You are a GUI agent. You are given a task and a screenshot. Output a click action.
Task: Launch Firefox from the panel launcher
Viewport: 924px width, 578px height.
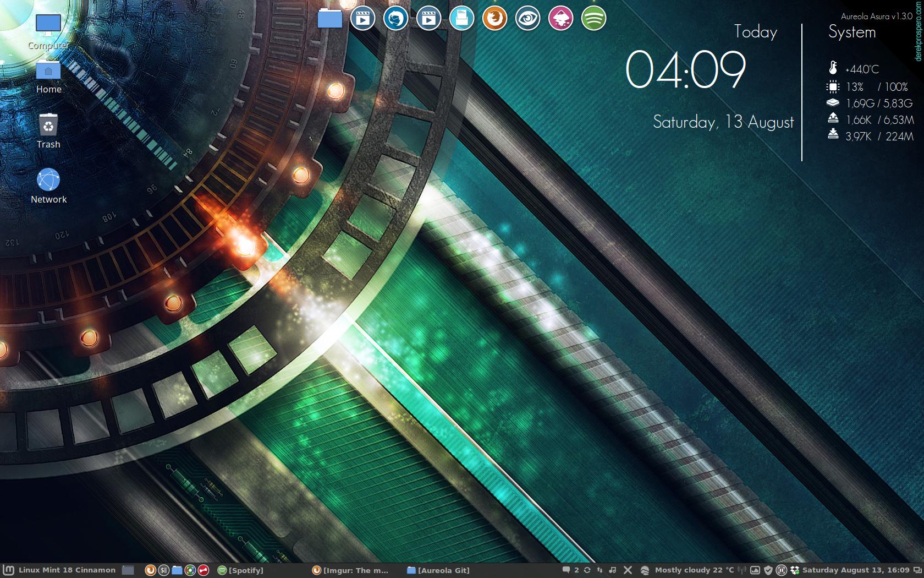pyautogui.click(x=150, y=570)
